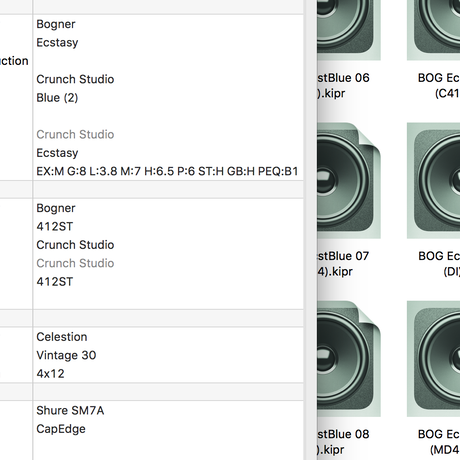Select the stBlue 08 .kipr file icon
This screenshot has height=460, width=460.
348,359
